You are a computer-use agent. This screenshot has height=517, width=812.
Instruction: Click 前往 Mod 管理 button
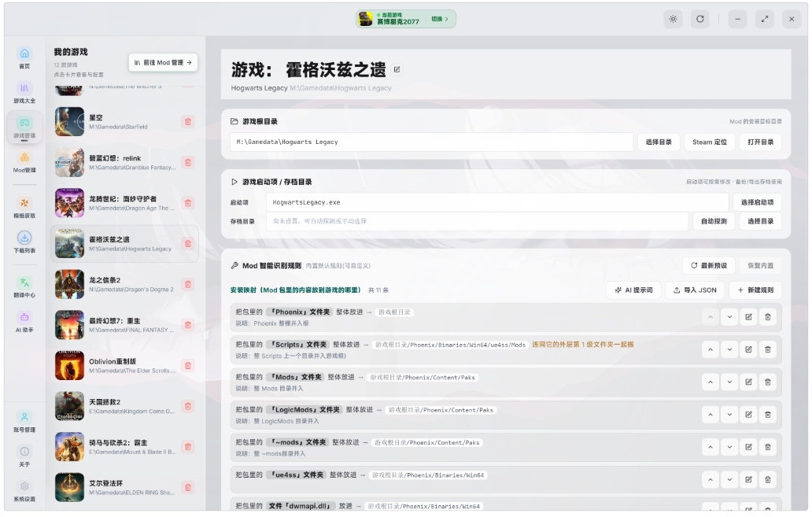(x=163, y=63)
